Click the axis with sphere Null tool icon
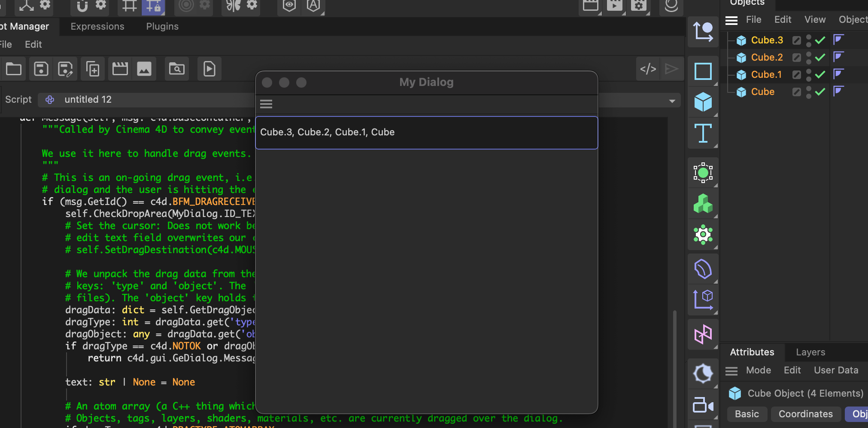868x428 pixels. 703,32
